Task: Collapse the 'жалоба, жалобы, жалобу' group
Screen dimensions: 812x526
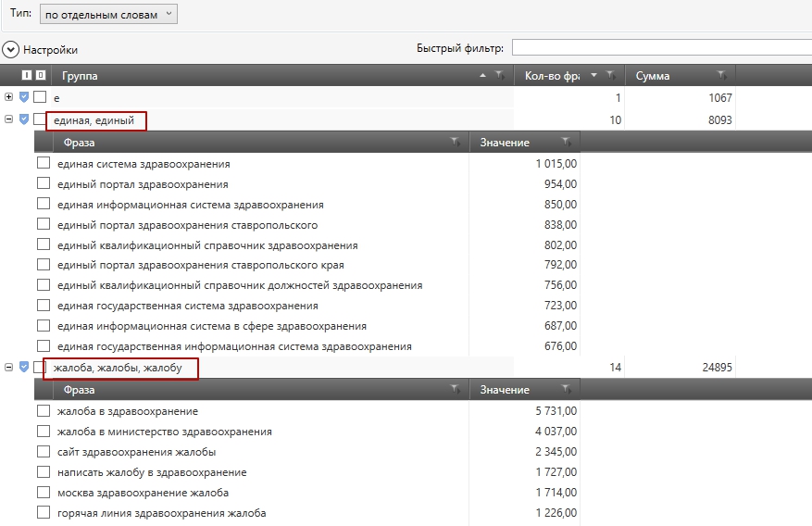Action: click(9, 368)
